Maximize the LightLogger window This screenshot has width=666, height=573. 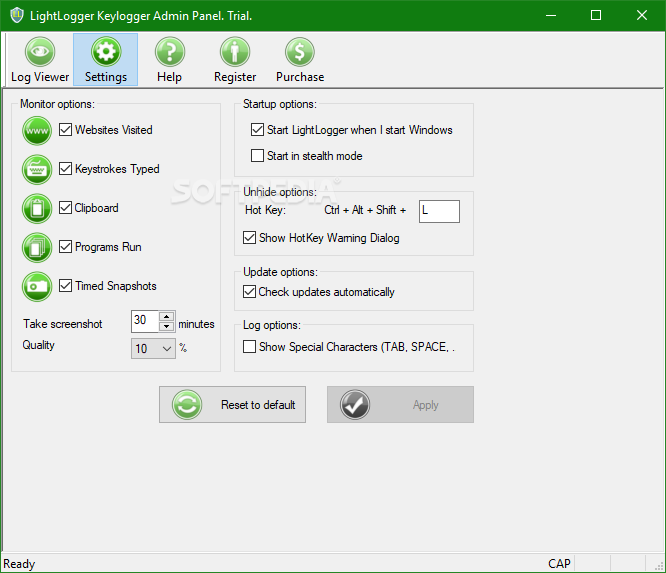click(x=596, y=15)
